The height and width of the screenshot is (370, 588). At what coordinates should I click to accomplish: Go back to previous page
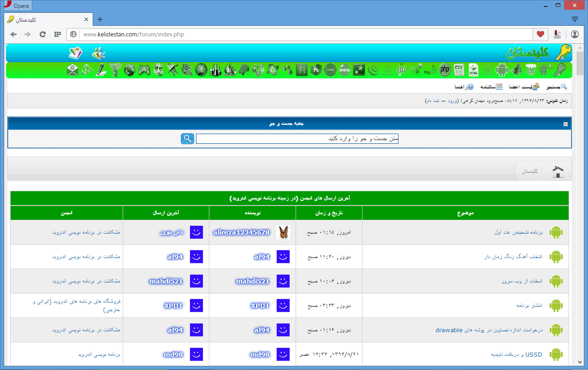[13, 34]
